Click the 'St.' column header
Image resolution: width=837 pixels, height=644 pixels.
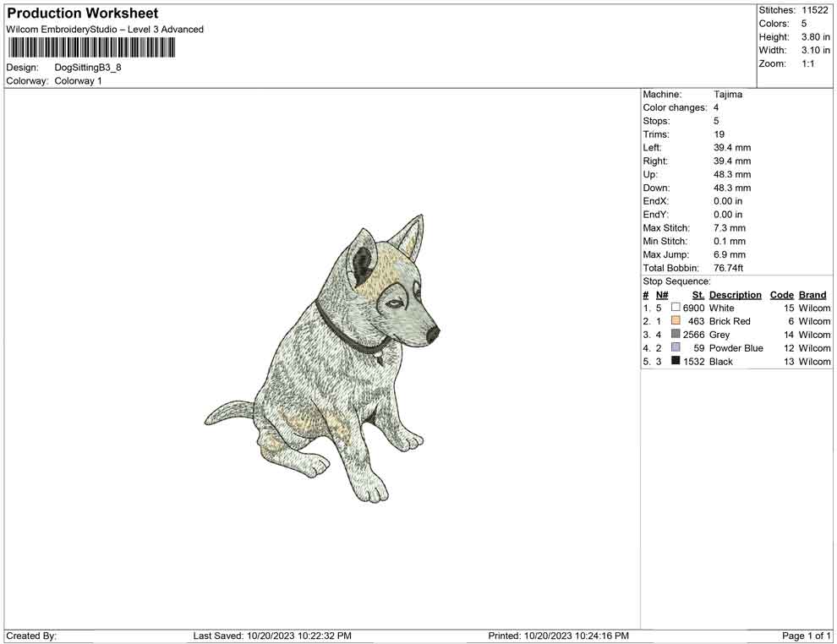(x=698, y=295)
